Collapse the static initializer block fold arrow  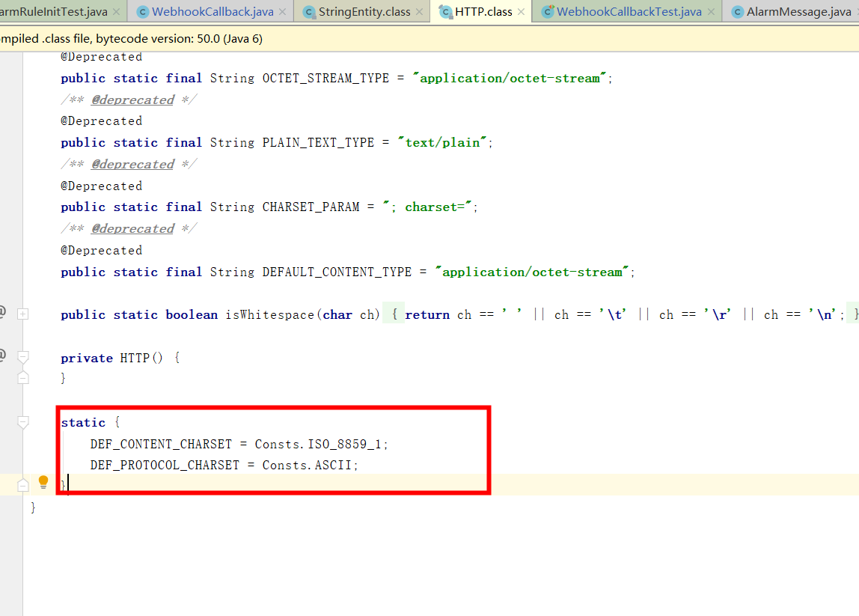(x=22, y=421)
